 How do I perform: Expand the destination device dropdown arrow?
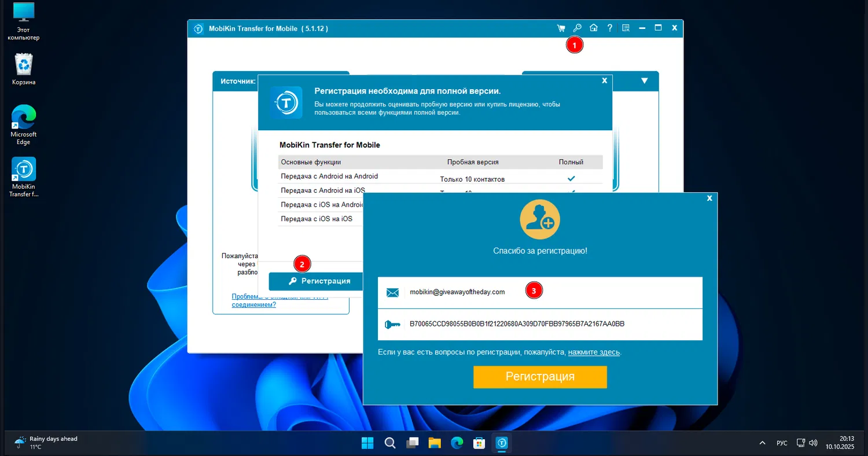tap(645, 81)
